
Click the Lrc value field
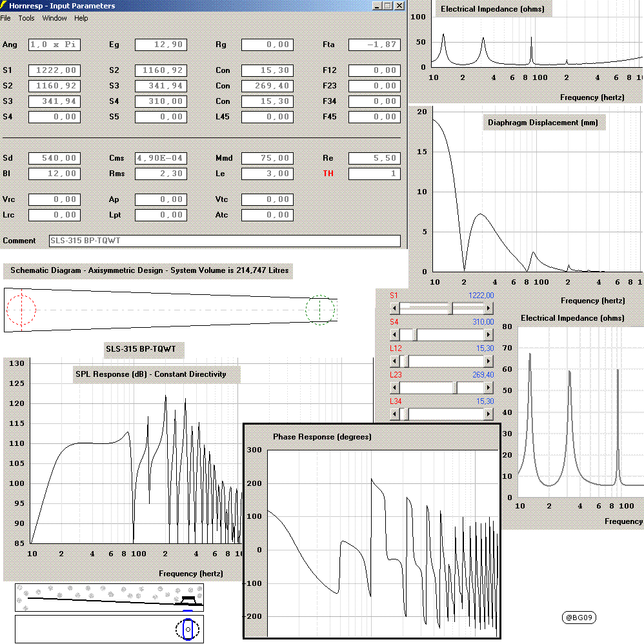tap(54, 215)
